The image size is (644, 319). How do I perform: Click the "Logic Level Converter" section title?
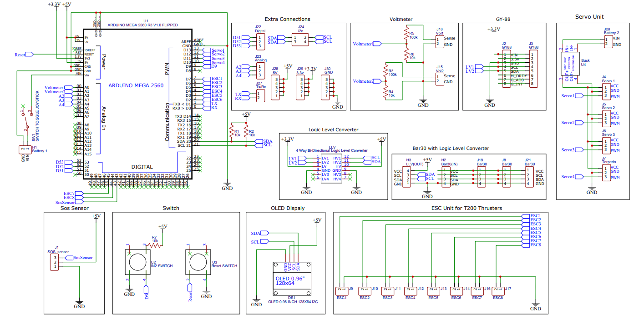click(x=333, y=130)
